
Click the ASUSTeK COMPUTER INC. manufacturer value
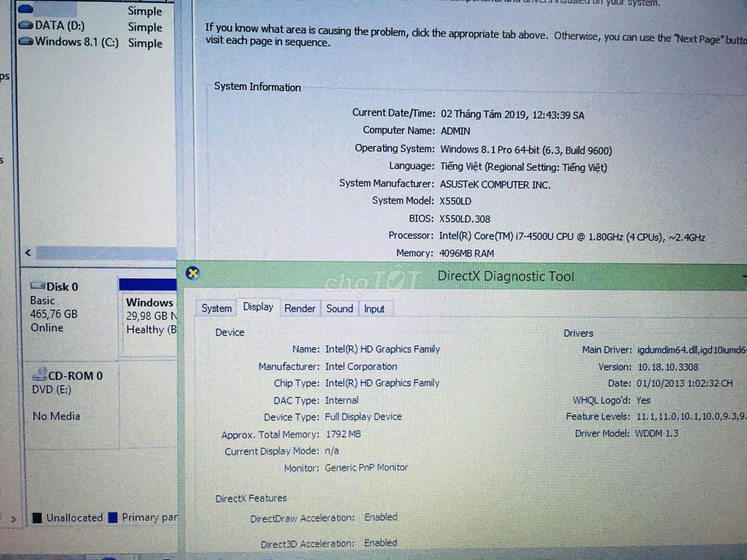coord(495,184)
